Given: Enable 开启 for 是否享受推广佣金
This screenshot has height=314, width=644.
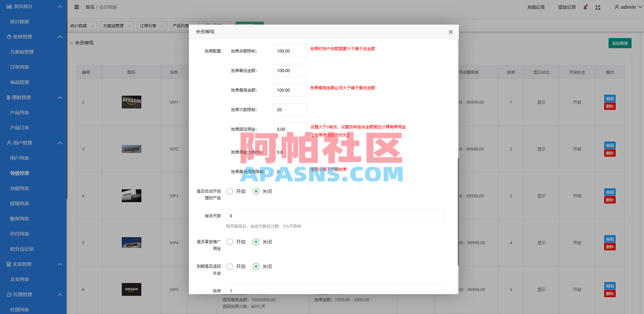Looking at the screenshot, I should tap(230, 242).
